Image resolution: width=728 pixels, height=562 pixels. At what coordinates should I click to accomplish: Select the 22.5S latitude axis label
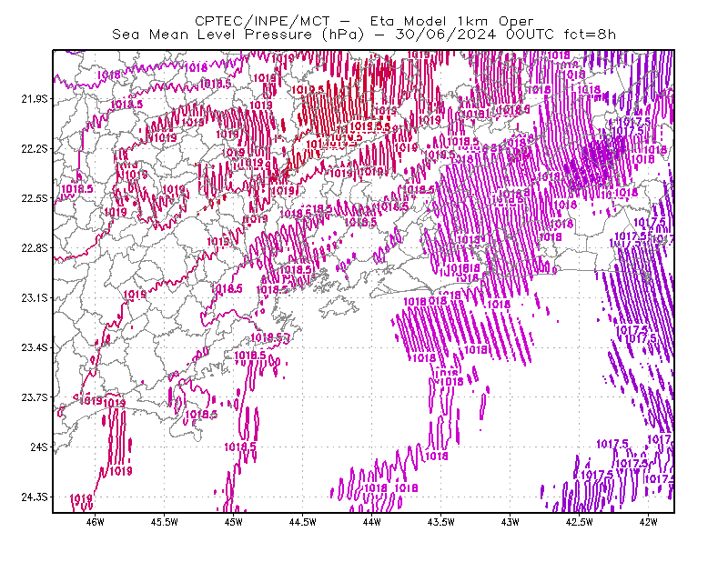click(x=35, y=198)
